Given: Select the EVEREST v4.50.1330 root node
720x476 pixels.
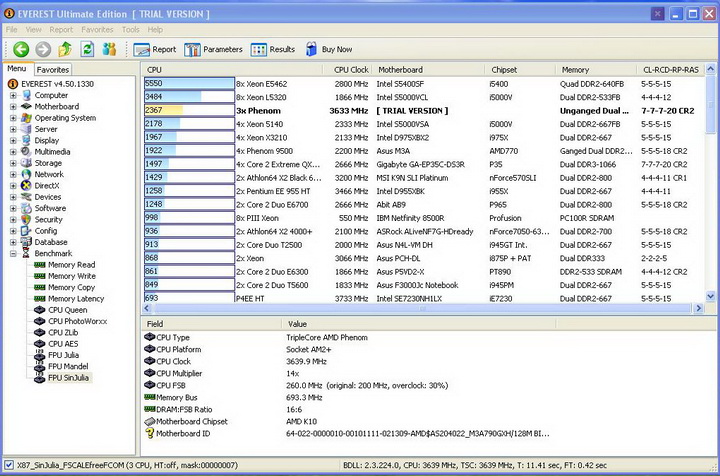Looking at the screenshot, I should 57,84.
